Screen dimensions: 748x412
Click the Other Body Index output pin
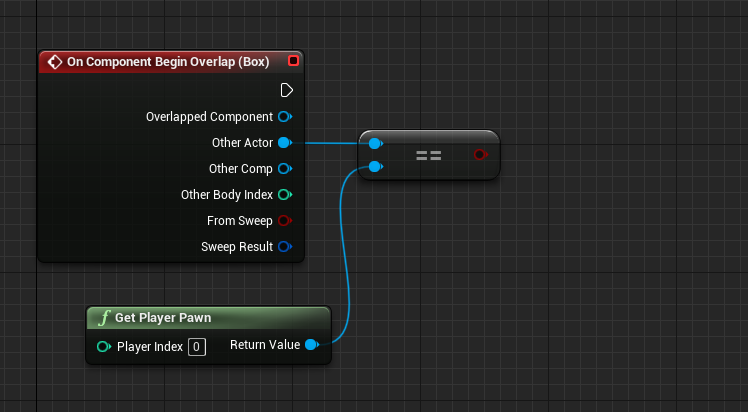pyautogui.click(x=285, y=195)
